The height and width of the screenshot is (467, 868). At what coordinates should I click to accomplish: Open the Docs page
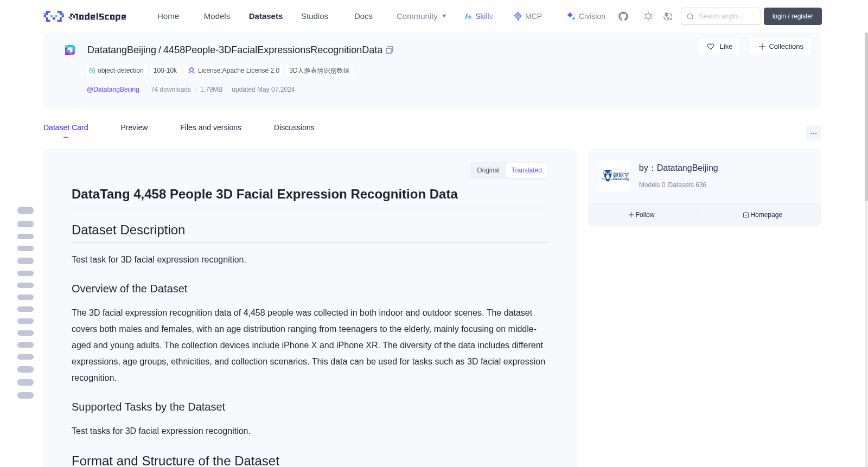363,16
